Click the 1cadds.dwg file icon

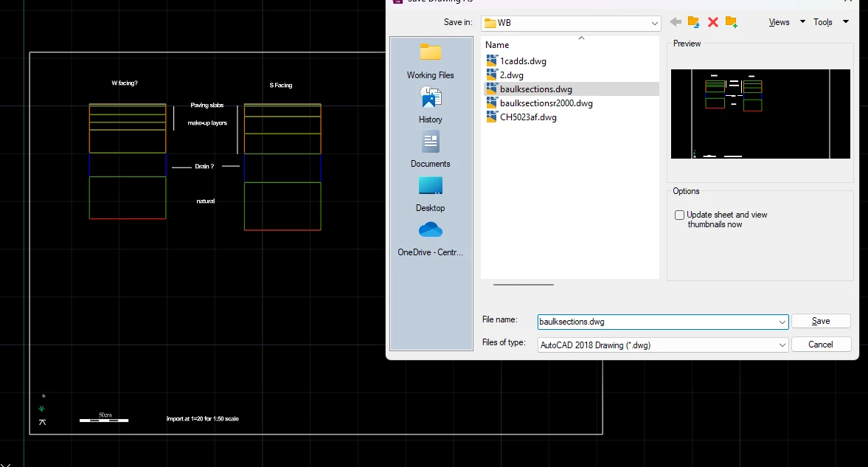pyautogui.click(x=492, y=60)
